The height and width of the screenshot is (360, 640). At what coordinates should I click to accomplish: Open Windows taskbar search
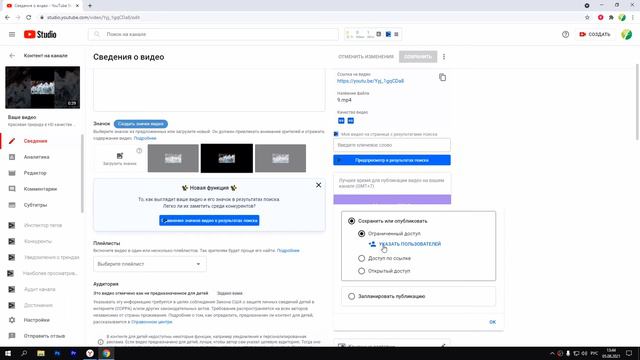[24, 353]
